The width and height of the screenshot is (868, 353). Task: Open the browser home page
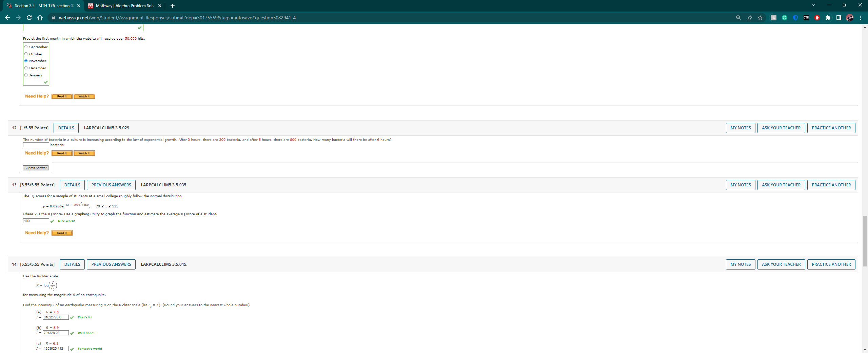click(40, 18)
